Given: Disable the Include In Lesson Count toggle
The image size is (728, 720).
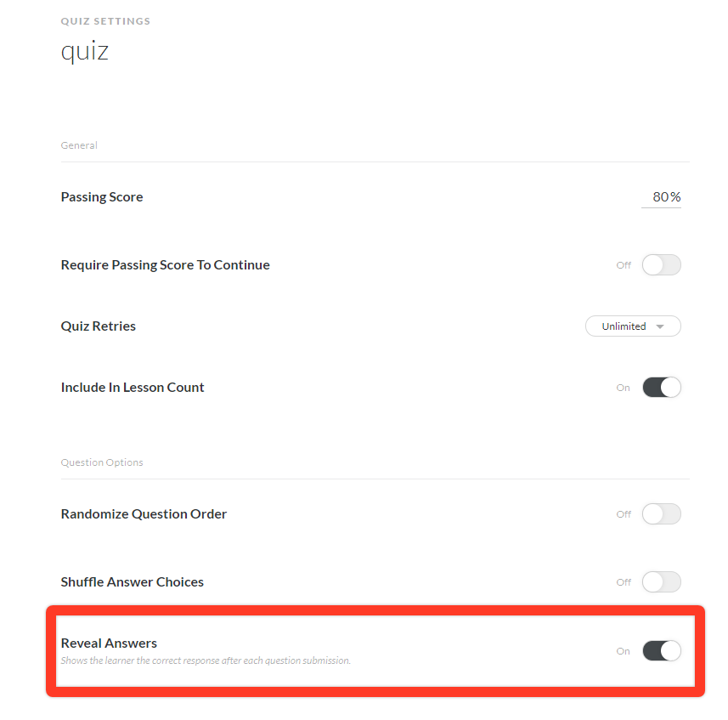Looking at the screenshot, I should 661,388.
